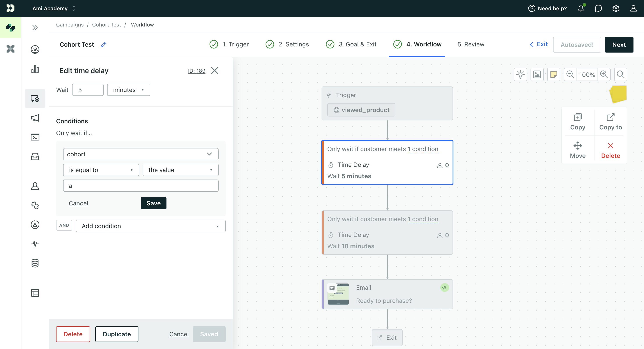
Task: Click Cancel link in panel footer
Action: (x=179, y=334)
